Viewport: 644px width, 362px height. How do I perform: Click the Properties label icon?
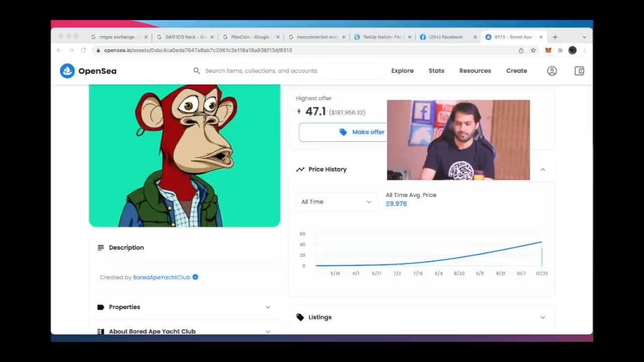pyautogui.click(x=101, y=307)
